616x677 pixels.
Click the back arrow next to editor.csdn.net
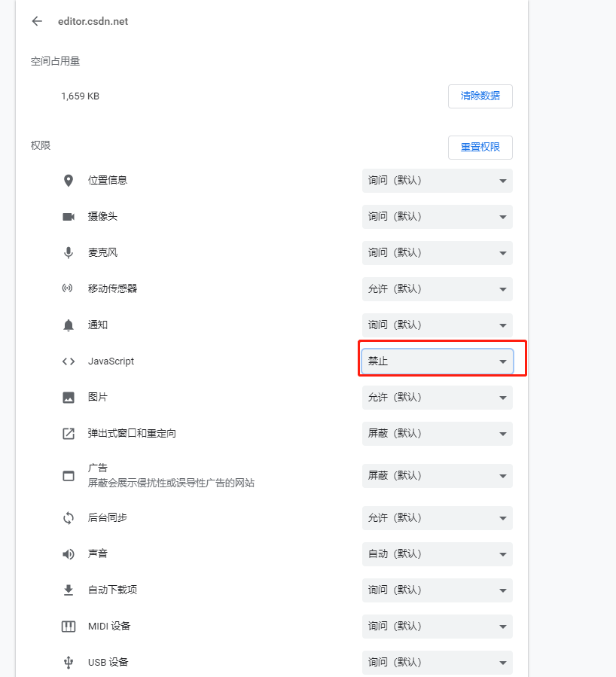37,21
